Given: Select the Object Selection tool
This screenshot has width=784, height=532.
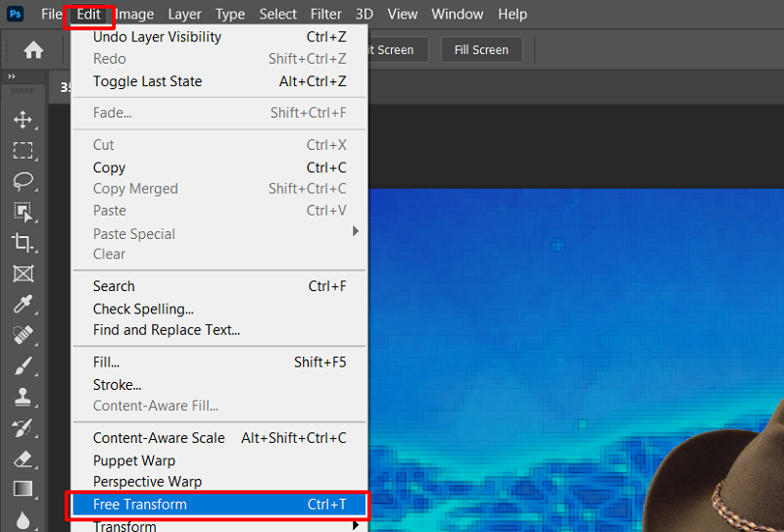Looking at the screenshot, I should click(23, 212).
